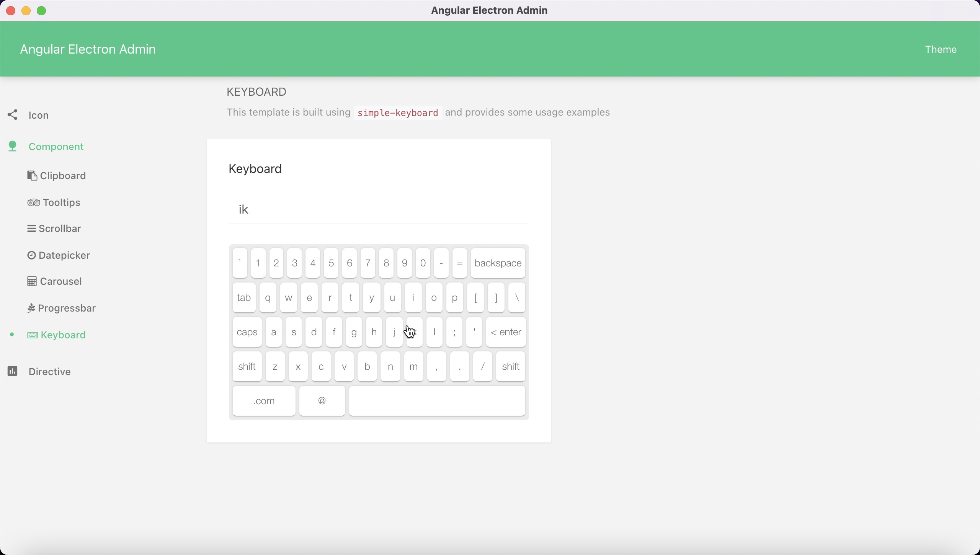980x555 pixels.
Task: Select Progressbar in the sidebar
Action: [67, 308]
